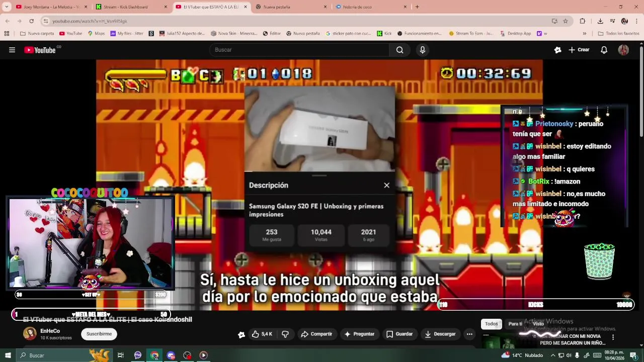Select the Para ti filter chip
Viewport: 644px width, 362px height.
[x=515, y=324]
